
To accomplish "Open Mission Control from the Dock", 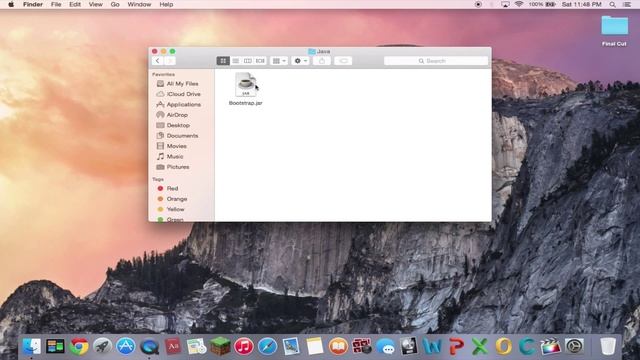I will coord(55,347).
